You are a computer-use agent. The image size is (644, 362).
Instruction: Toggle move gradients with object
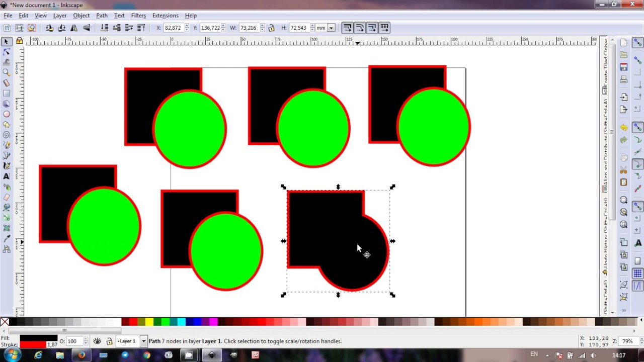pos(372,28)
